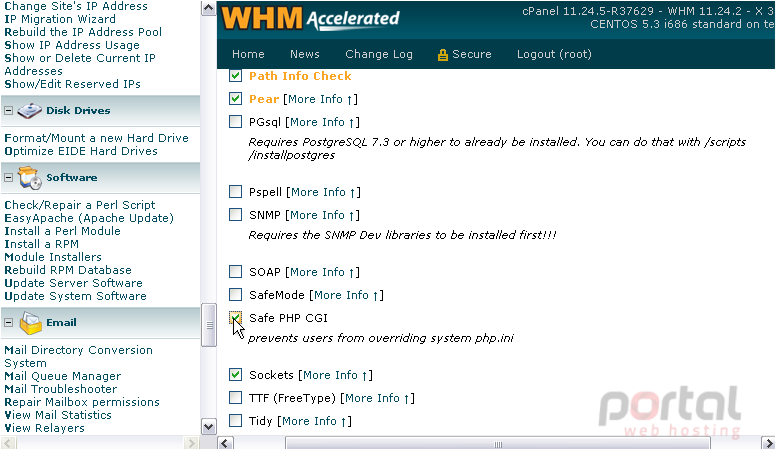Open IP Migration Wizard link
The height and width of the screenshot is (450, 776).
coord(60,19)
